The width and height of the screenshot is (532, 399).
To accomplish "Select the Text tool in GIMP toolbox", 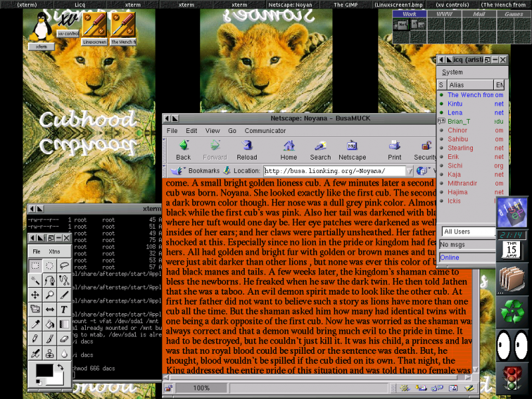I will pyautogui.click(x=64, y=309).
